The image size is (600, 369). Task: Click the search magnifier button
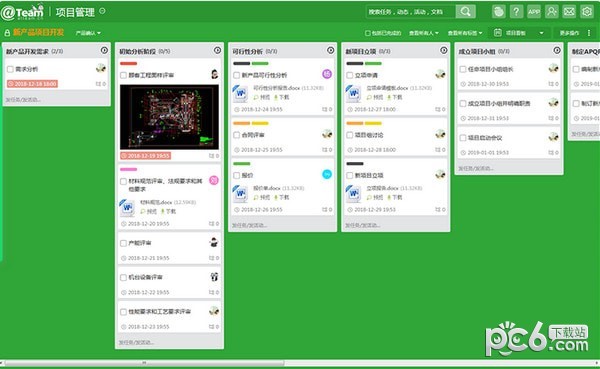click(x=465, y=11)
